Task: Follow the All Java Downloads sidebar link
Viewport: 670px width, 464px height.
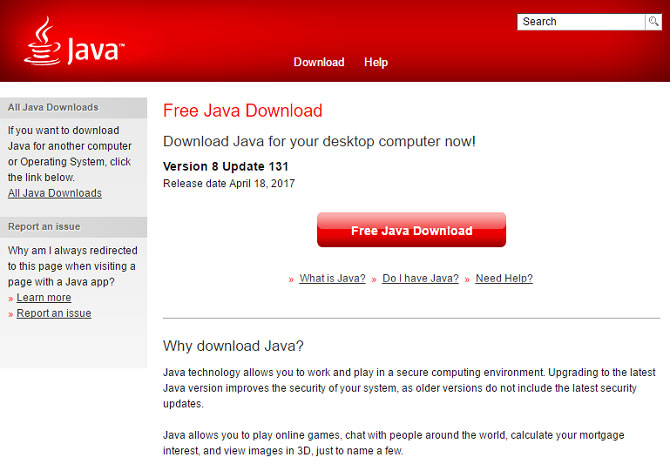Action: tap(55, 193)
